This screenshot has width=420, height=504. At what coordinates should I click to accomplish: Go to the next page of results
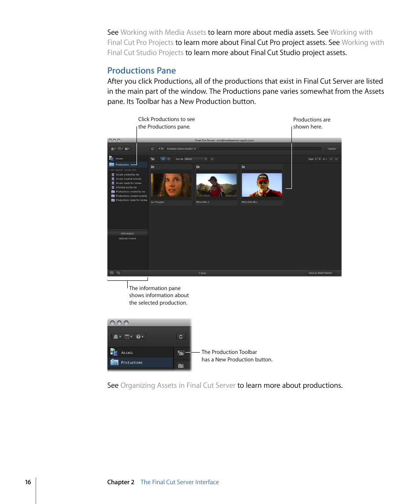pos(336,159)
